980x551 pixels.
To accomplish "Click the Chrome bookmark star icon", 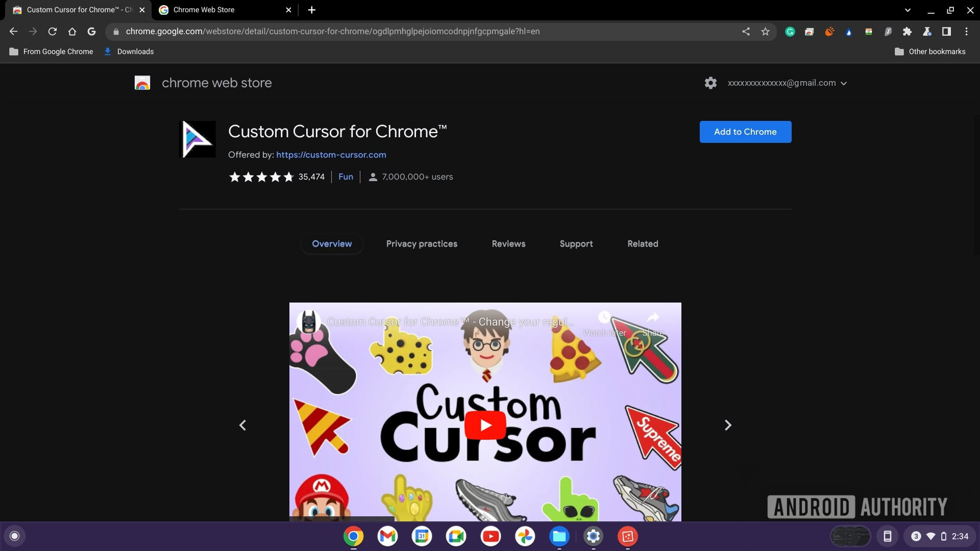I will click(x=765, y=31).
